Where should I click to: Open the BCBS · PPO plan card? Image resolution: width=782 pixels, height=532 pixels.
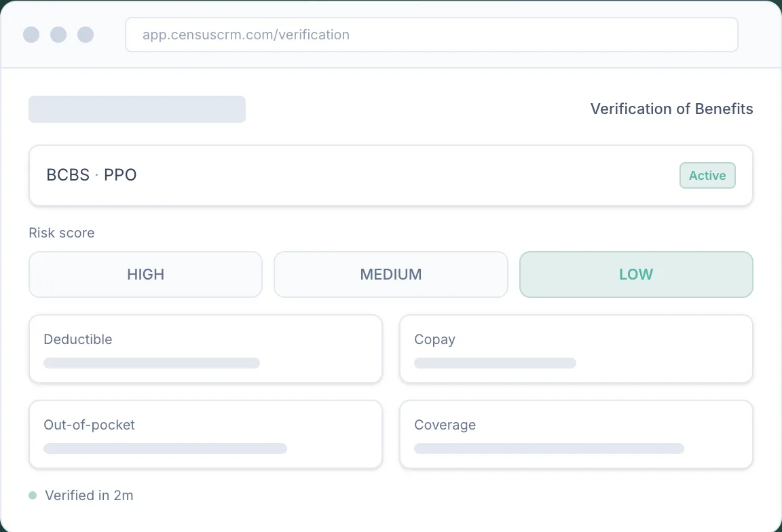tap(391, 176)
